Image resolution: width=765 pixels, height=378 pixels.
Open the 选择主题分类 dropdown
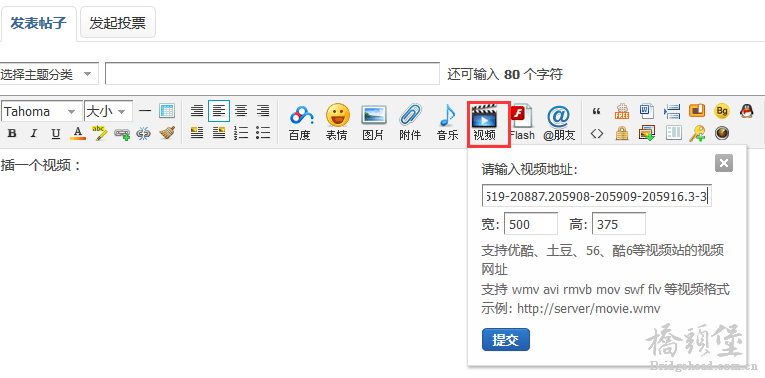pos(49,74)
